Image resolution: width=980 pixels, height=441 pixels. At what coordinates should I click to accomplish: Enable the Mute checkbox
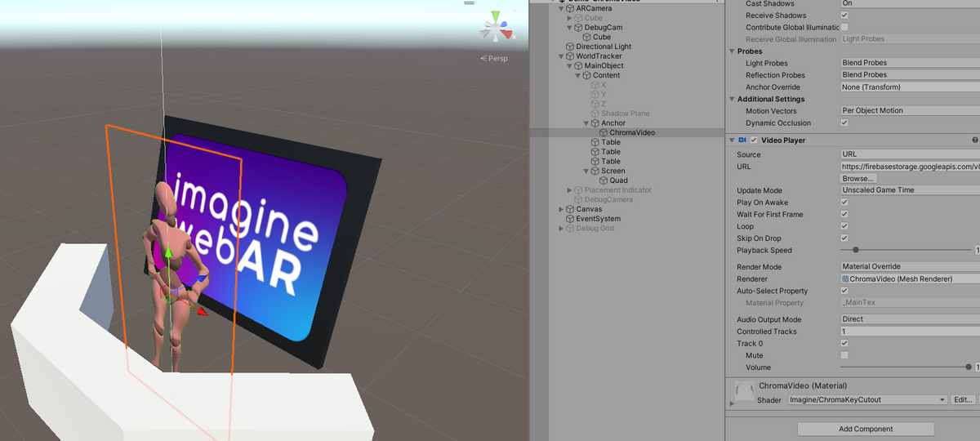coord(844,355)
